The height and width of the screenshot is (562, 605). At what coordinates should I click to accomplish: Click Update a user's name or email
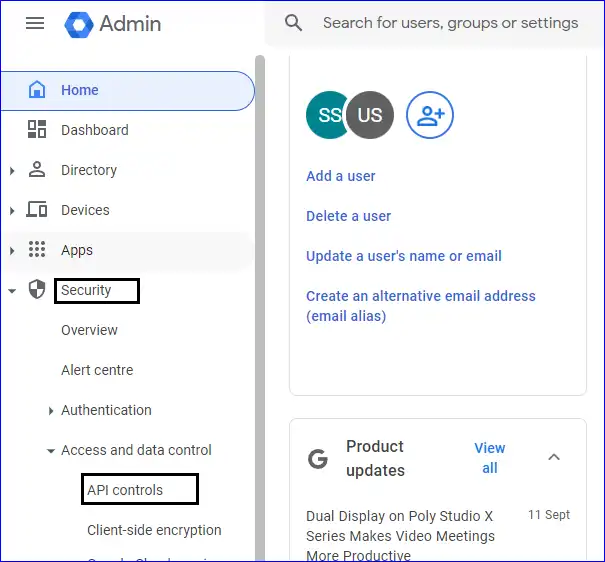point(404,256)
